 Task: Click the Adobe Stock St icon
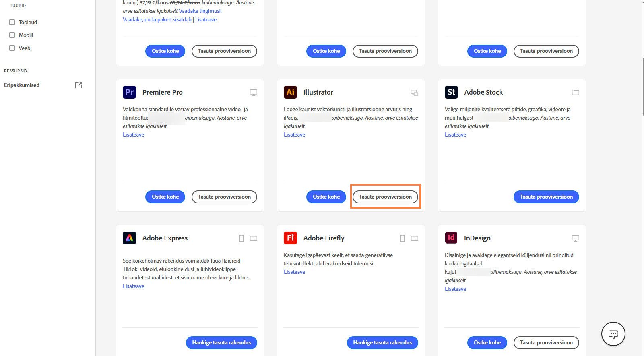451,92
